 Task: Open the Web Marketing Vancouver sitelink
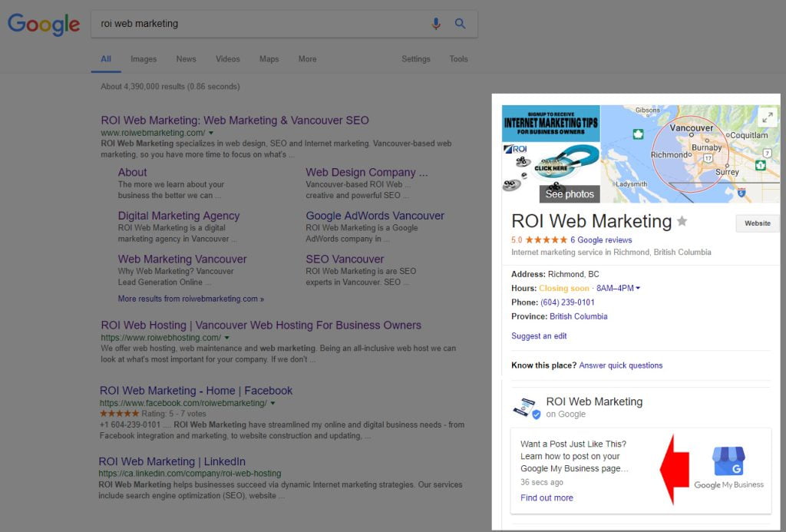(183, 259)
